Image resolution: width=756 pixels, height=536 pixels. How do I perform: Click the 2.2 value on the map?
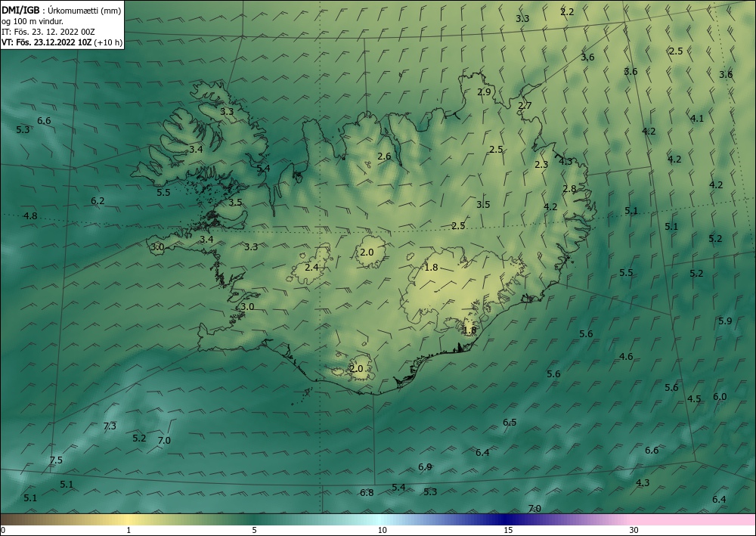567,12
